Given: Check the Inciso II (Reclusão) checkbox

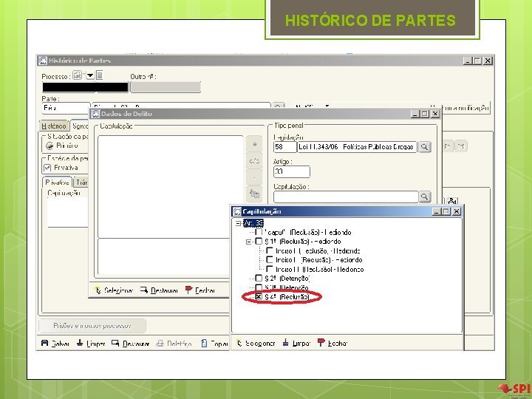Looking at the screenshot, I should pos(270,259).
